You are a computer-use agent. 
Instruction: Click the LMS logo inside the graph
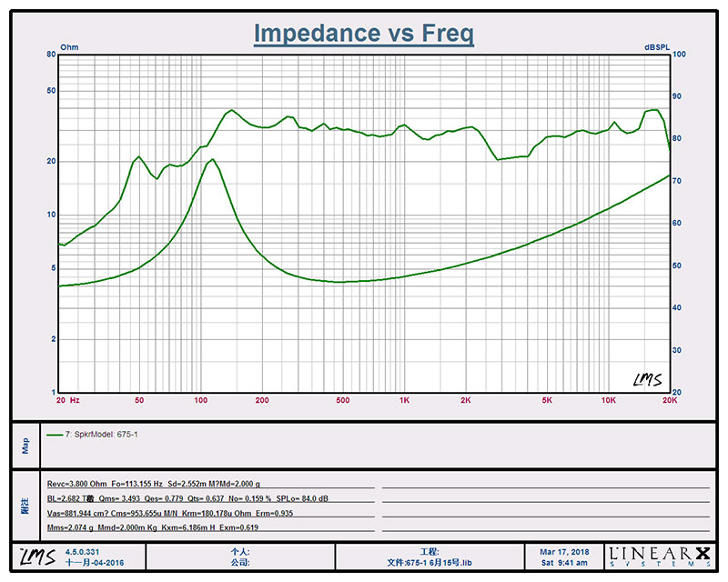pos(647,379)
